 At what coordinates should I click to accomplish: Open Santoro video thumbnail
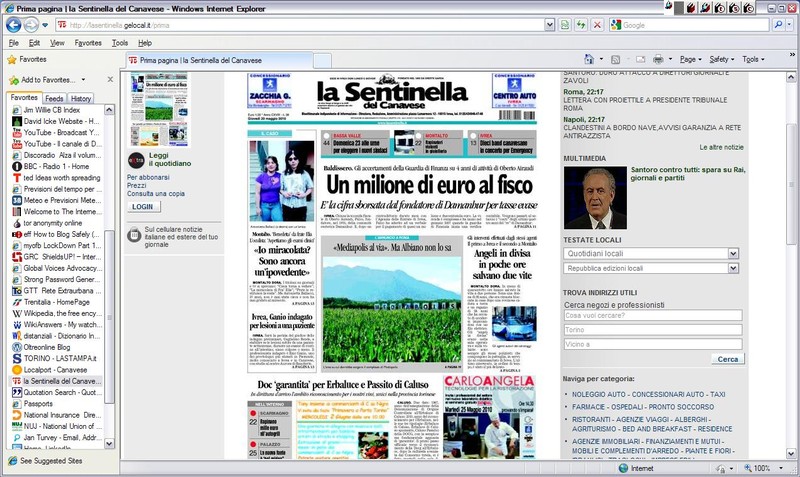tap(595, 197)
